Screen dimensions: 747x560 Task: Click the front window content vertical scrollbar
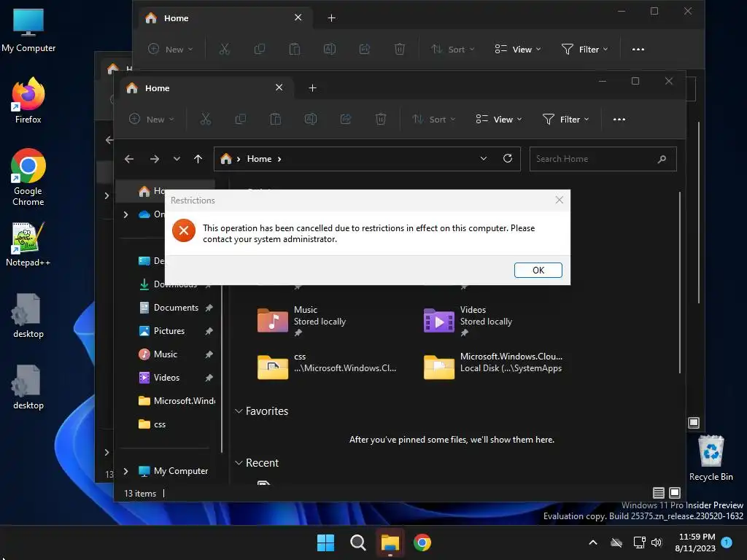point(679,283)
